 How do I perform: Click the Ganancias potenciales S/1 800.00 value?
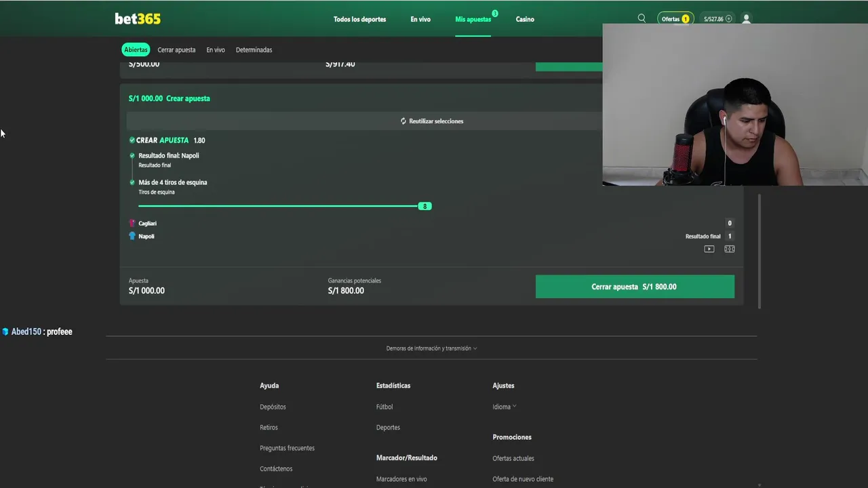[x=346, y=291]
